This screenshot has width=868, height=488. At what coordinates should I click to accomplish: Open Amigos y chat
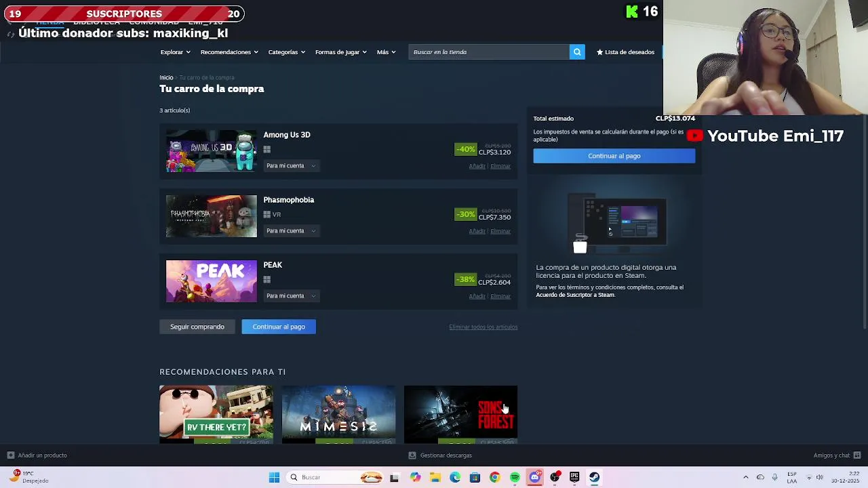(x=837, y=455)
